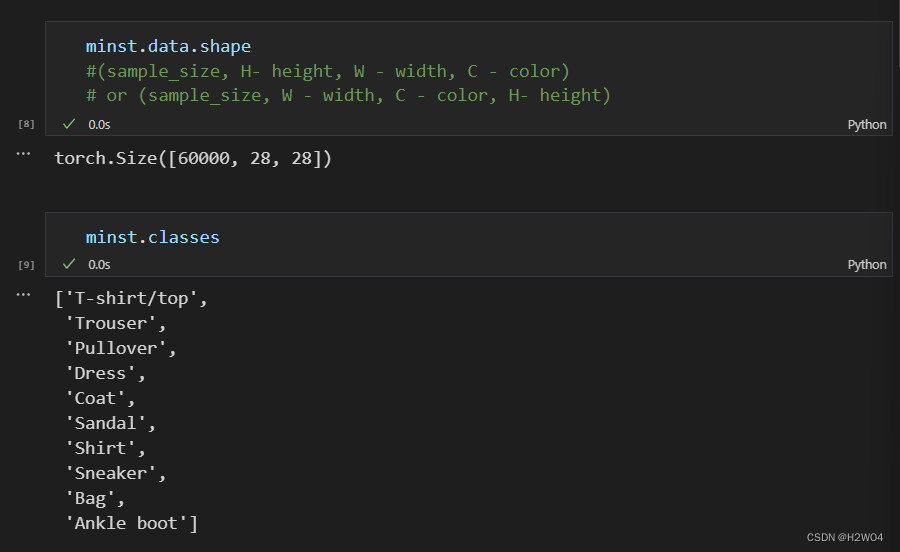Click execution time 0.0s in cell 8
This screenshot has height=552, width=900.
pyautogui.click(x=99, y=125)
